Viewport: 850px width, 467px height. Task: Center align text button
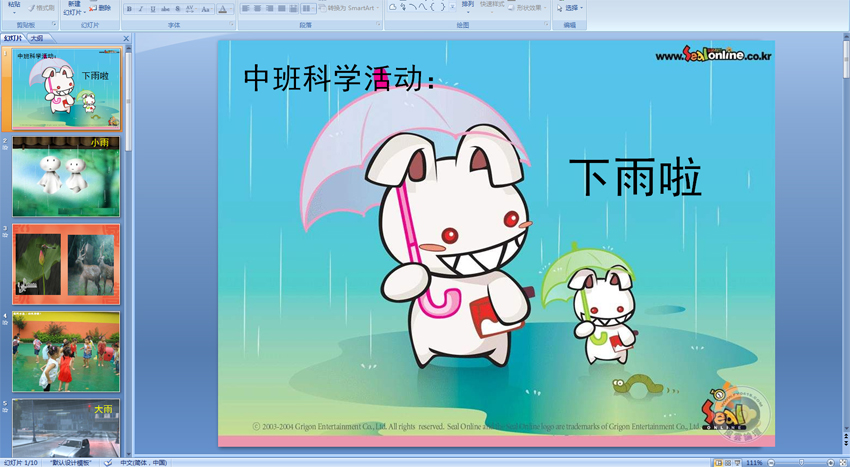click(x=257, y=9)
